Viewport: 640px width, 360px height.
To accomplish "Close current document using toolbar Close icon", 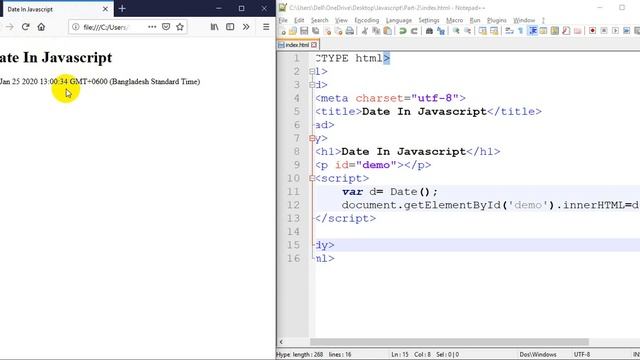I will coord(327,31).
